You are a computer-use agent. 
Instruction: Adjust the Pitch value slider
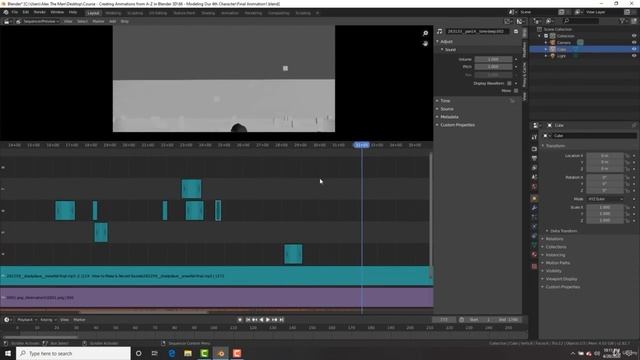click(x=493, y=67)
